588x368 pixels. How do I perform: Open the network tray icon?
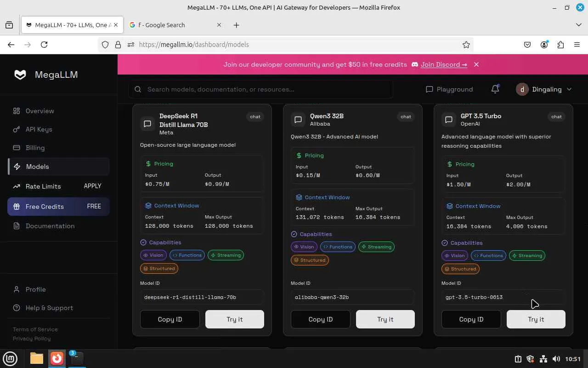pyautogui.click(x=543, y=359)
